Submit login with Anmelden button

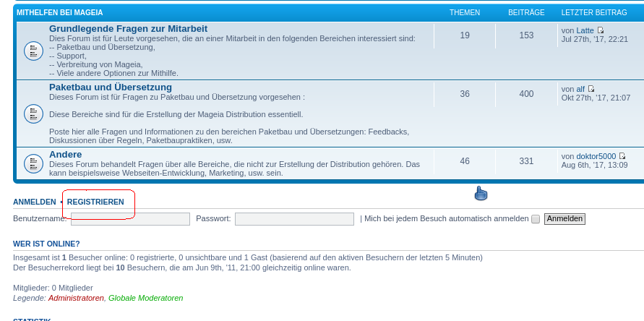[564, 218]
